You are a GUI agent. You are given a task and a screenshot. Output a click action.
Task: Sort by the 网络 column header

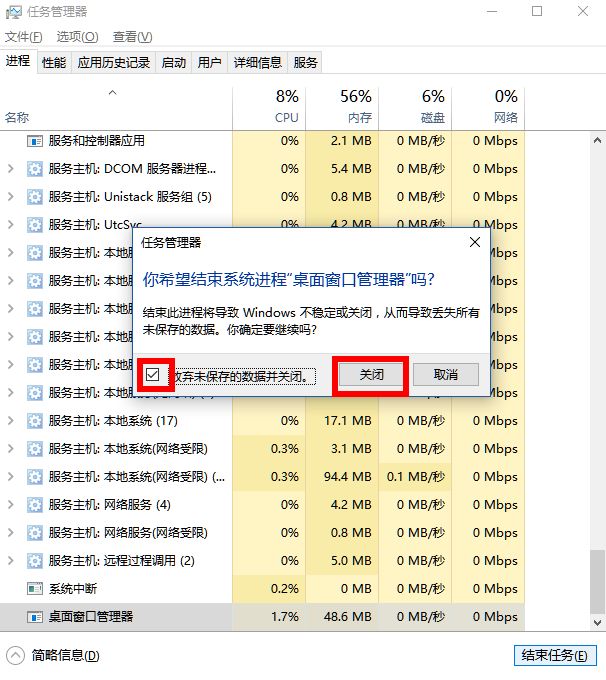click(488, 108)
